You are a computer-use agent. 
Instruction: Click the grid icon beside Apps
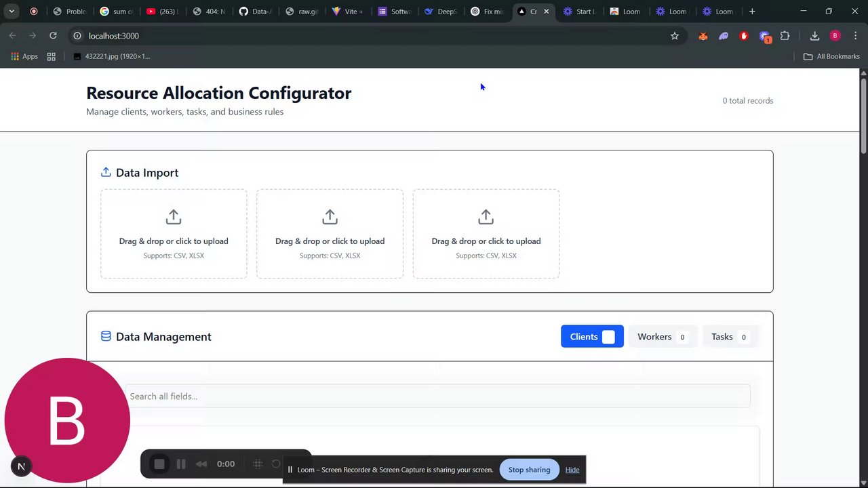point(51,56)
